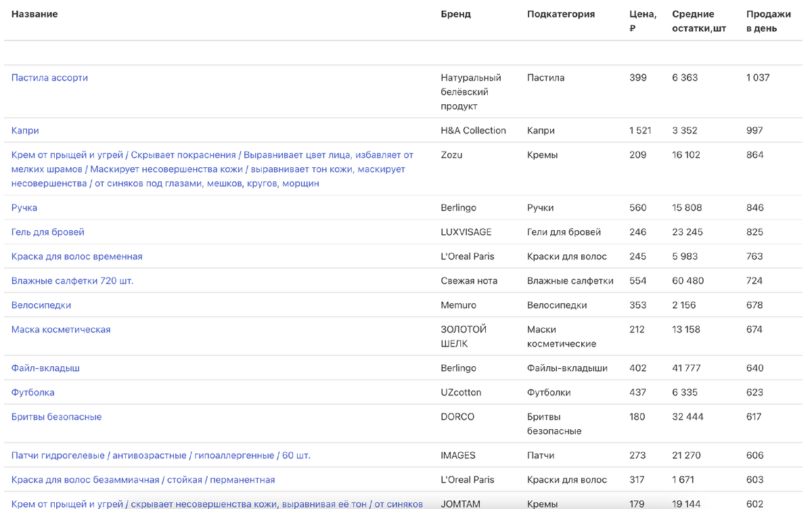
Task: Open the 'Ручка' product link
Action: click(x=24, y=208)
